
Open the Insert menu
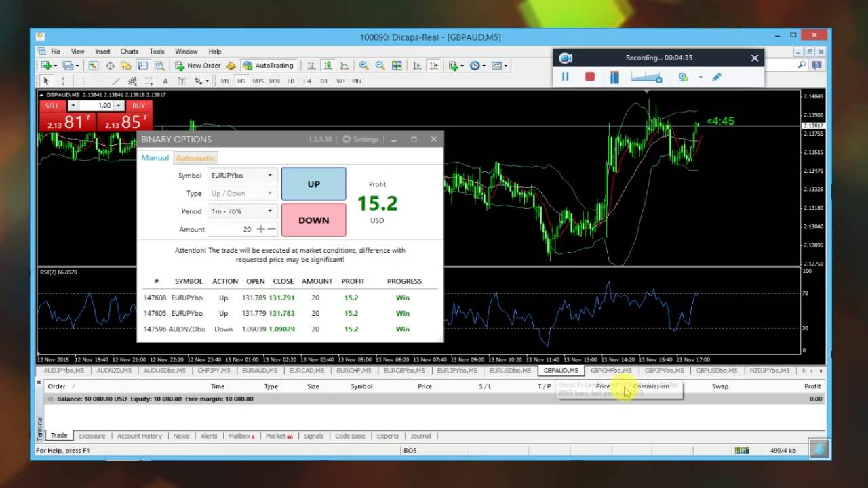[x=102, y=52]
